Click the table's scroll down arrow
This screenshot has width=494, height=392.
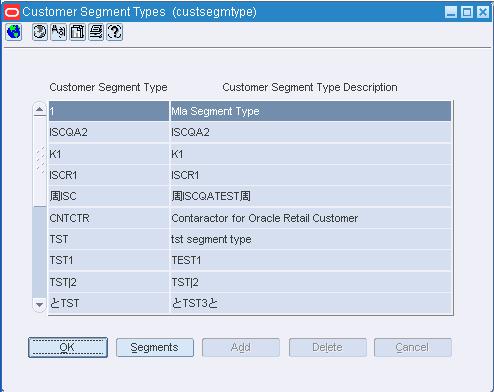click(40, 305)
